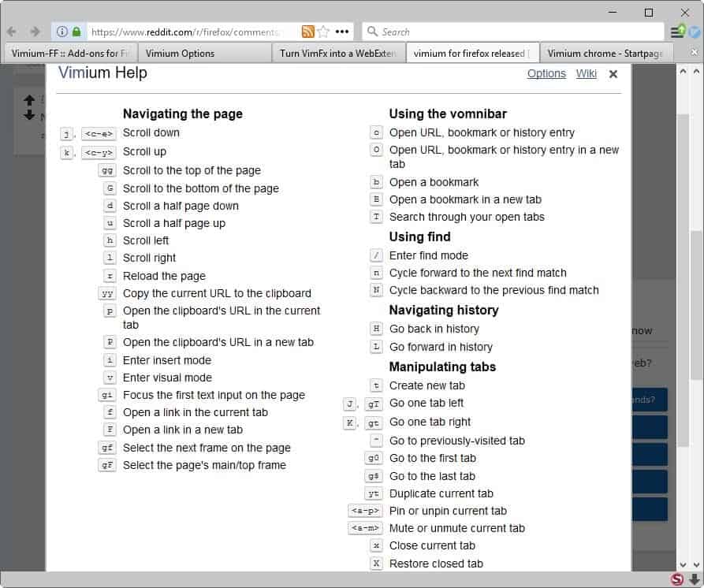Click 'Create new tab' entry
Screen dimensions: 704x588
[x=427, y=385]
